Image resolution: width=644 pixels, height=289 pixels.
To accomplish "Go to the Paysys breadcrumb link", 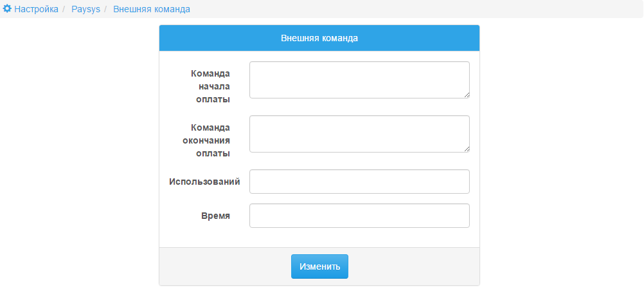I will [x=86, y=9].
